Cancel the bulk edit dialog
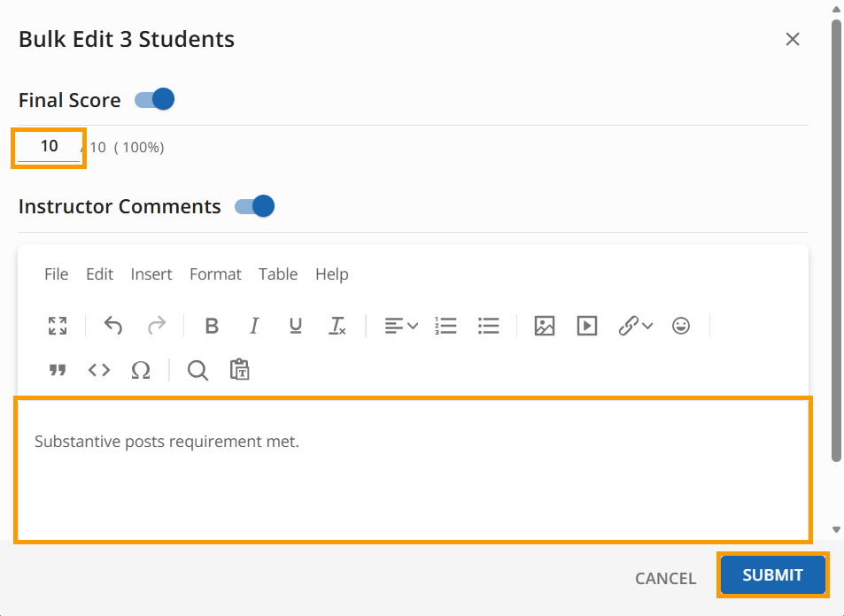 pyautogui.click(x=665, y=578)
